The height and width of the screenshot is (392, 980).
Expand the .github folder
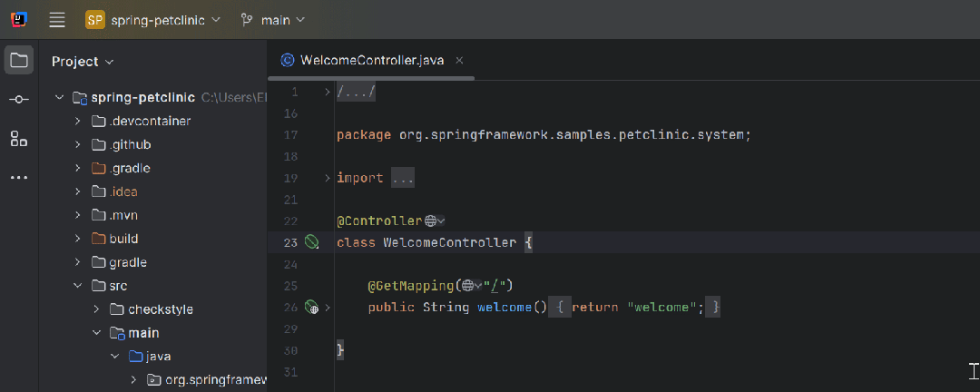[x=77, y=144]
